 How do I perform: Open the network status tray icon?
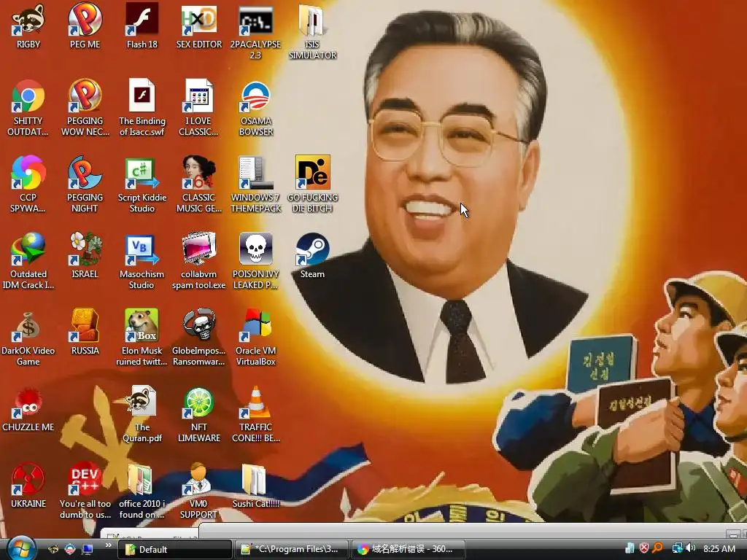click(x=677, y=548)
